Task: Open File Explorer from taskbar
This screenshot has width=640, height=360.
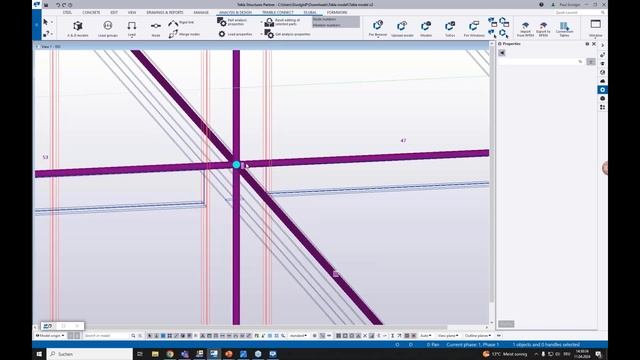Action: pyautogui.click(x=155, y=354)
